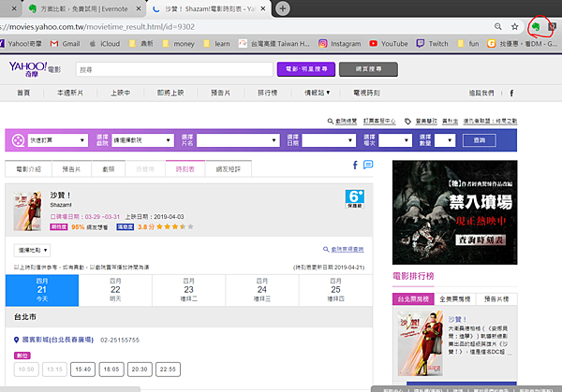The image size is (562, 392).
Task: Close the Evernote tab
Action: click(x=139, y=8)
